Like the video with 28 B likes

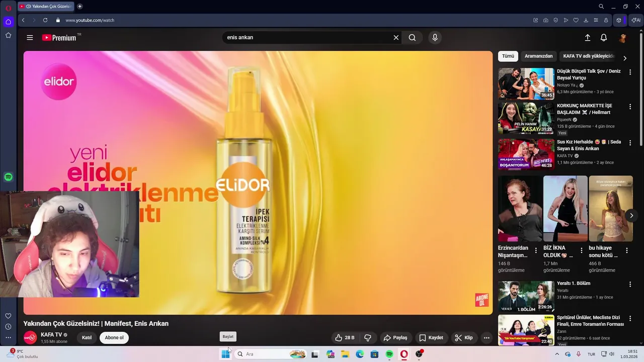click(345, 338)
